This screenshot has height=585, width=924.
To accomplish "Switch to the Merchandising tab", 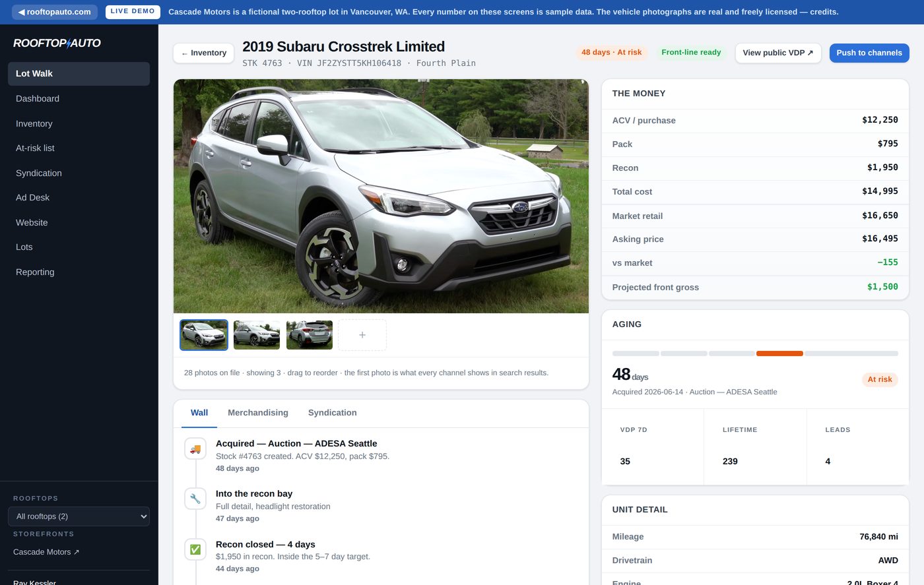I will coord(258,413).
